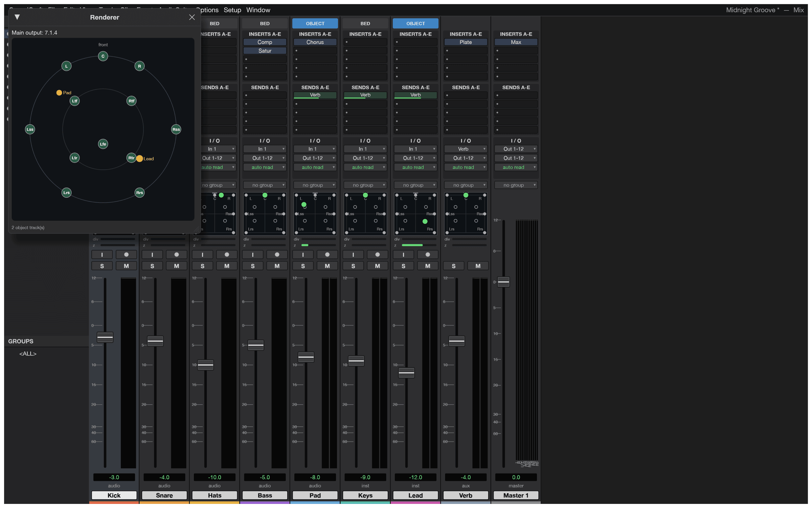Mute the Verb aux track
The image size is (812, 508).
(478, 266)
